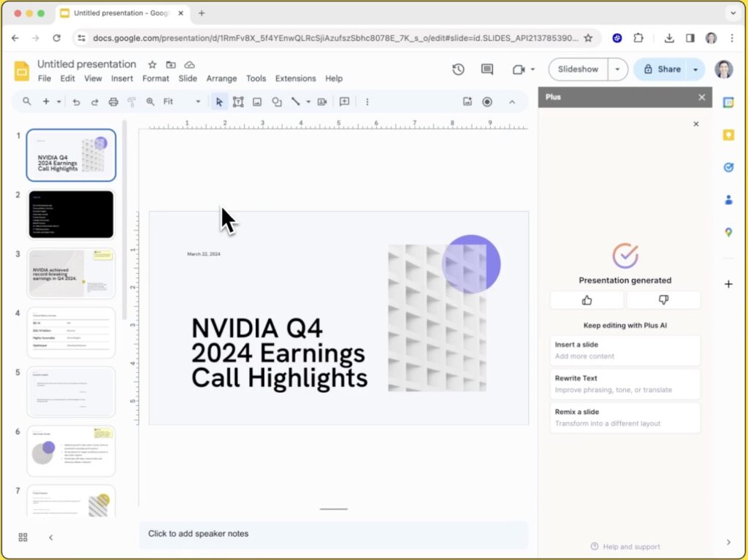This screenshot has height=560, width=748.
Task: Dismiss the Presentation generated message
Action: pyautogui.click(x=696, y=124)
